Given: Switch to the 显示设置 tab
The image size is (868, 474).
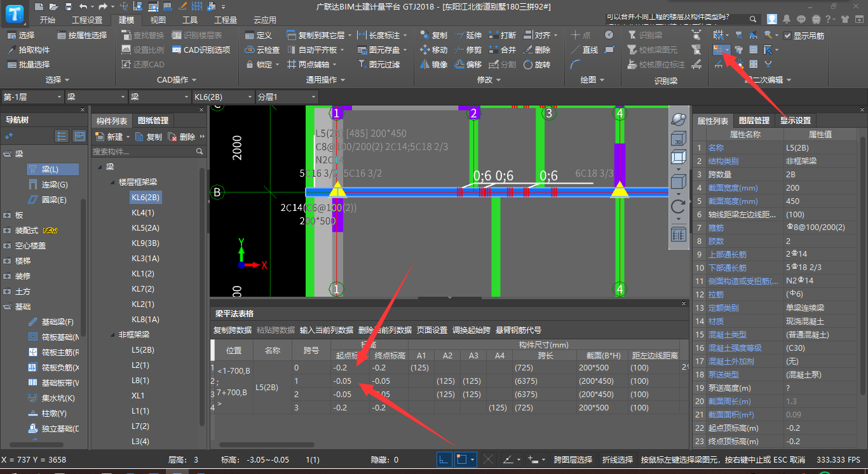Looking at the screenshot, I should [x=796, y=120].
